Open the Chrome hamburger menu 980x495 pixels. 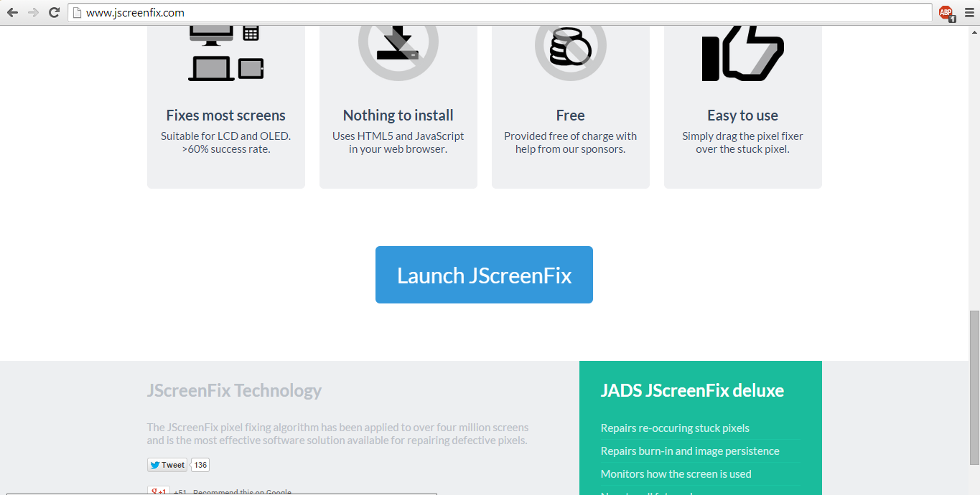click(x=969, y=12)
